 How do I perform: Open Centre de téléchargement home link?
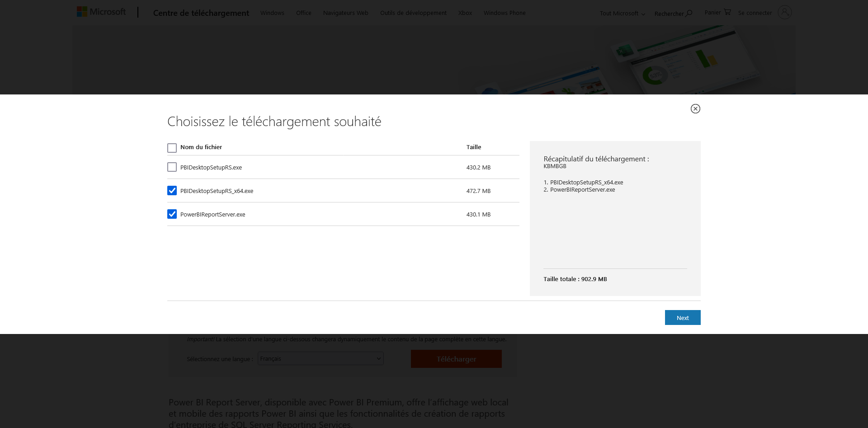tap(201, 13)
